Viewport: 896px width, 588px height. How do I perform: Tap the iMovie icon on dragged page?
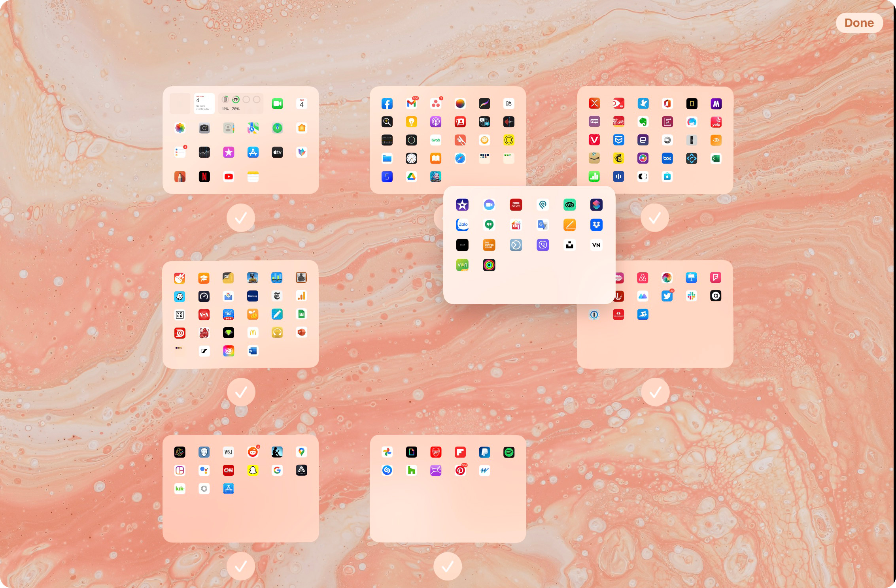462,205
